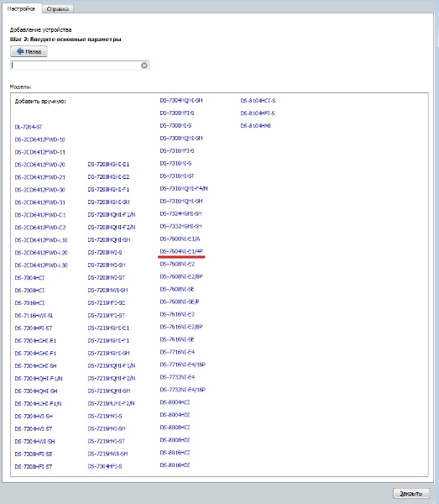Pick DS-7208HQHI-F1/N from models

pos(112,214)
